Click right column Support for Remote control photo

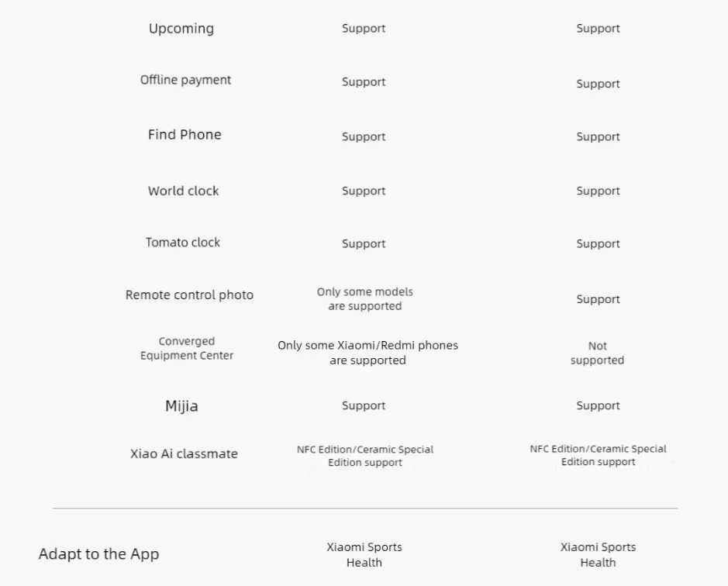(598, 299)
